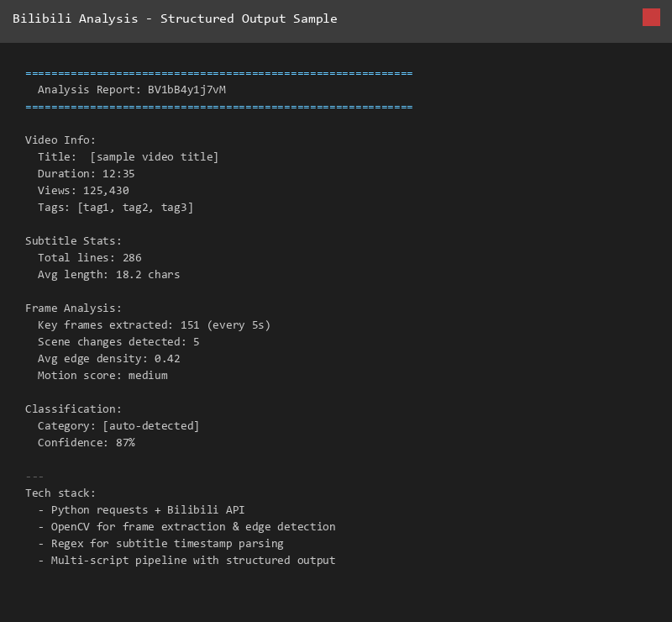
Task: Click the 'Tags: [tag1, tag2, tag3]' line
Action: pyautogui.click(x=115, y=208)
